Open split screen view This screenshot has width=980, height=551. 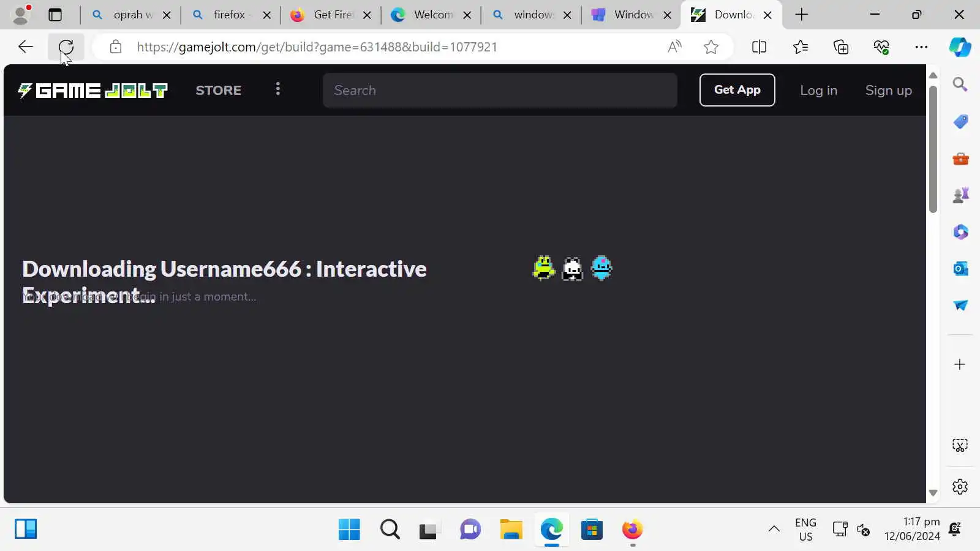pos(759,47)
